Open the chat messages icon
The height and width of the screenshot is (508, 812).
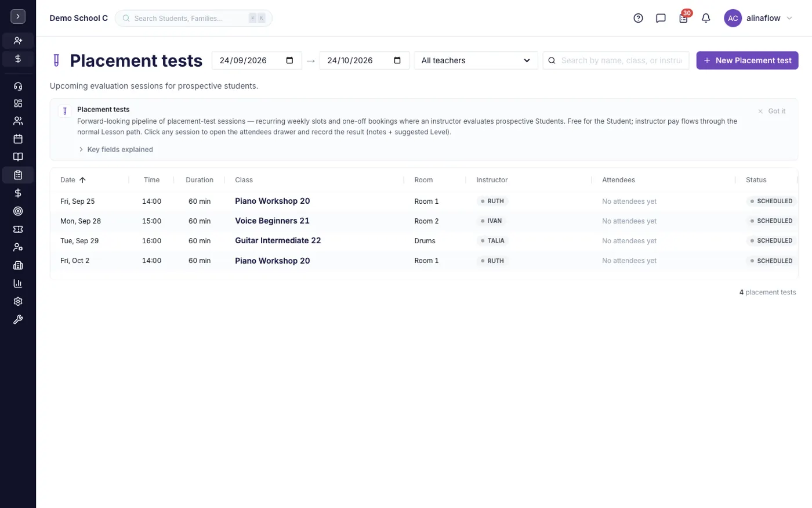tap(661, 18)
